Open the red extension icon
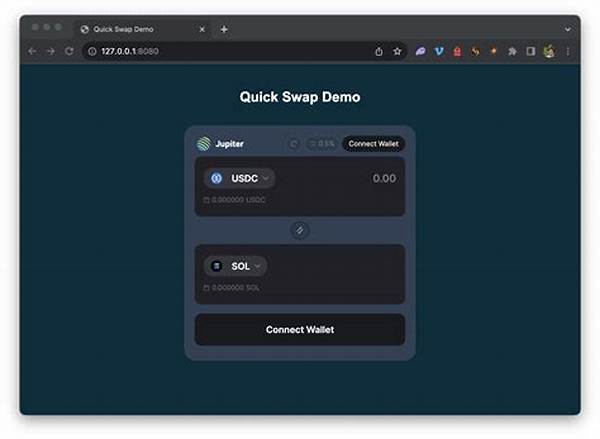 pos(457,51)
